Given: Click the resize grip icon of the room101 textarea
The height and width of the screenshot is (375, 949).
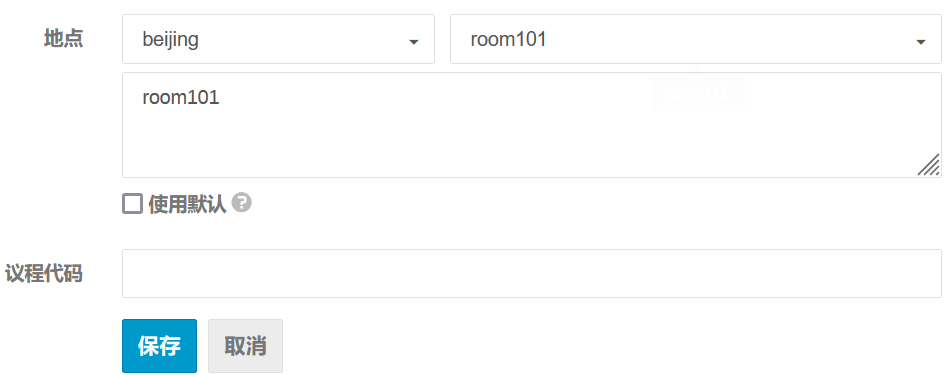Looking at the screenshot, I should click(x=928, y=165).
